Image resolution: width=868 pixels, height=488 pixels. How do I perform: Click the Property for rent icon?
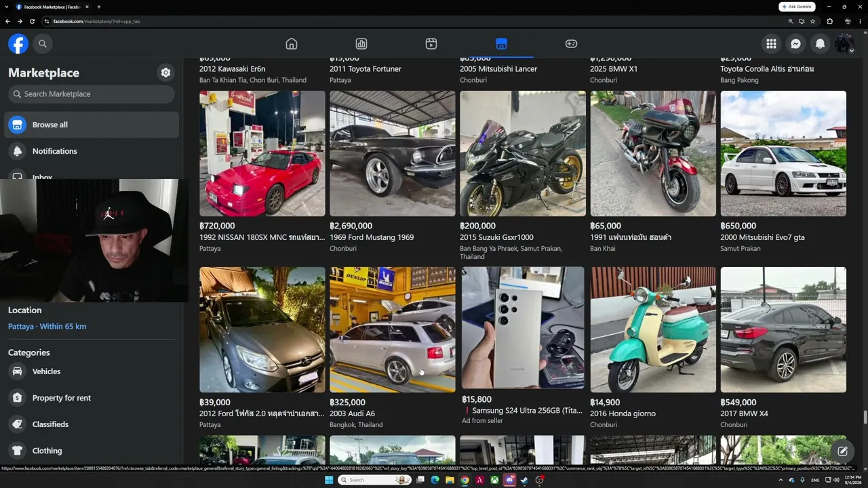pyautogui.click(x=18, y=398)
